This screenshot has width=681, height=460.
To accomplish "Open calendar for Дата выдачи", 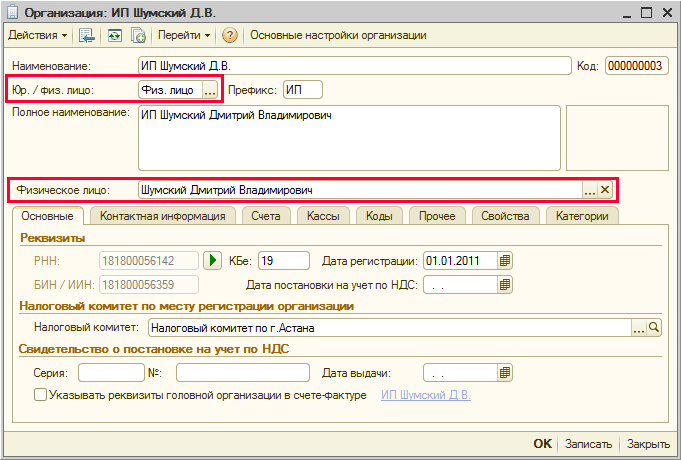I will point(505,373).
